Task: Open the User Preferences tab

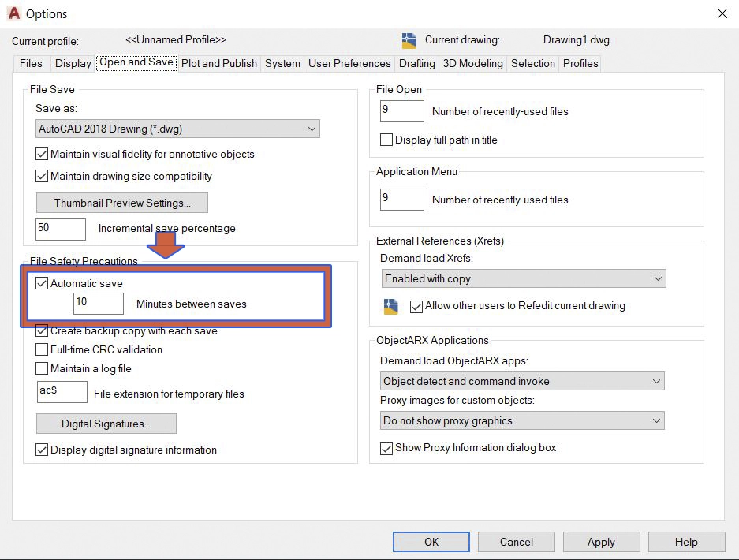Action: 349,63
